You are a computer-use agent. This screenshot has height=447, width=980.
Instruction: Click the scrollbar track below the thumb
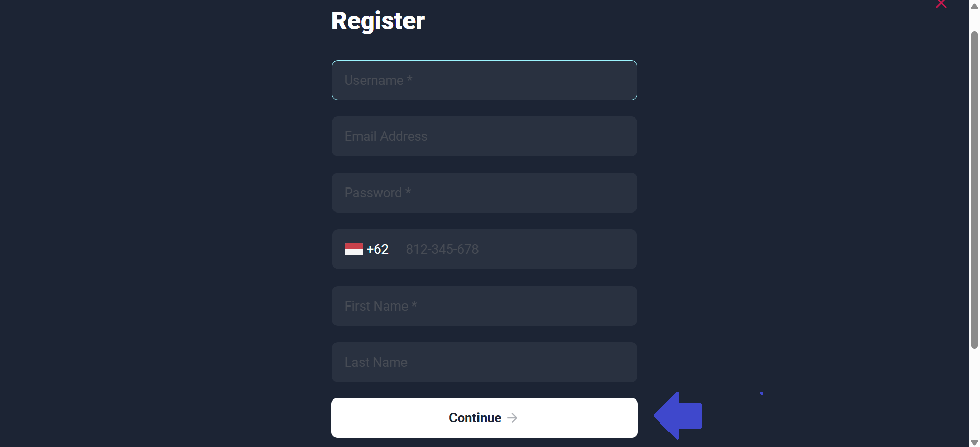tap(974, 393)
